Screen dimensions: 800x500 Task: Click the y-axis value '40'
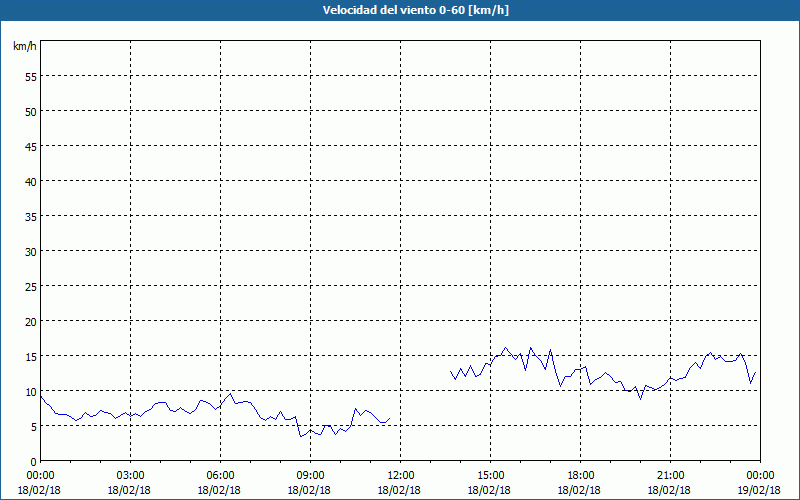31,182
